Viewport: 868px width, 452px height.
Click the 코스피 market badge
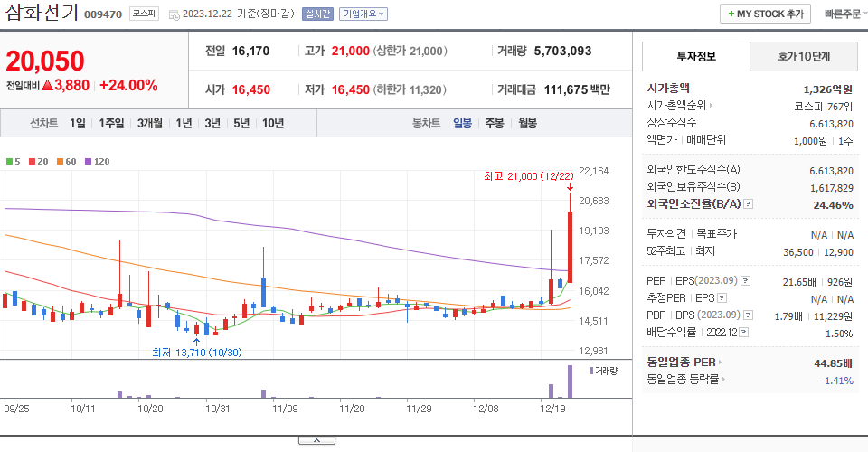144,14
